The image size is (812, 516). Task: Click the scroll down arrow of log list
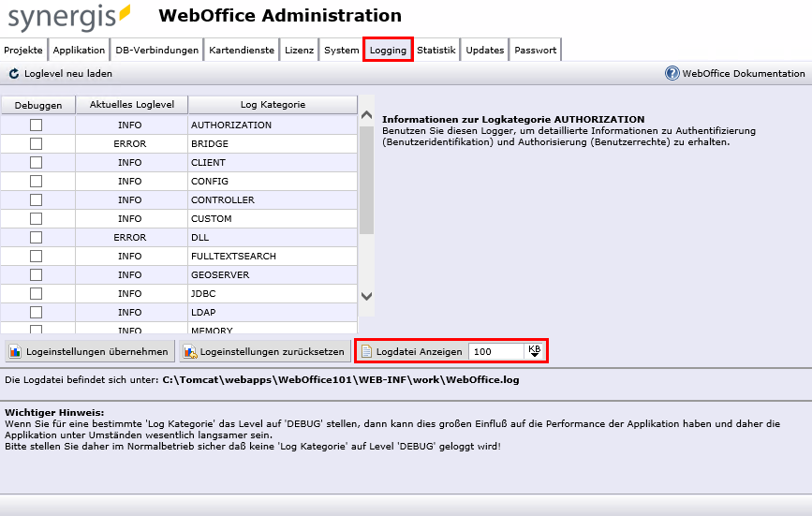[366, 297]
